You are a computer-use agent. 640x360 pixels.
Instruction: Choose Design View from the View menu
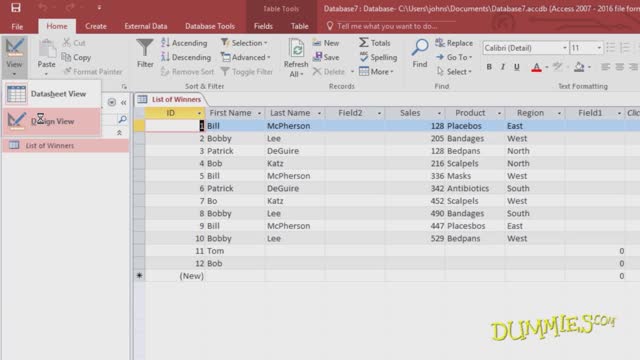coord(51,121)
